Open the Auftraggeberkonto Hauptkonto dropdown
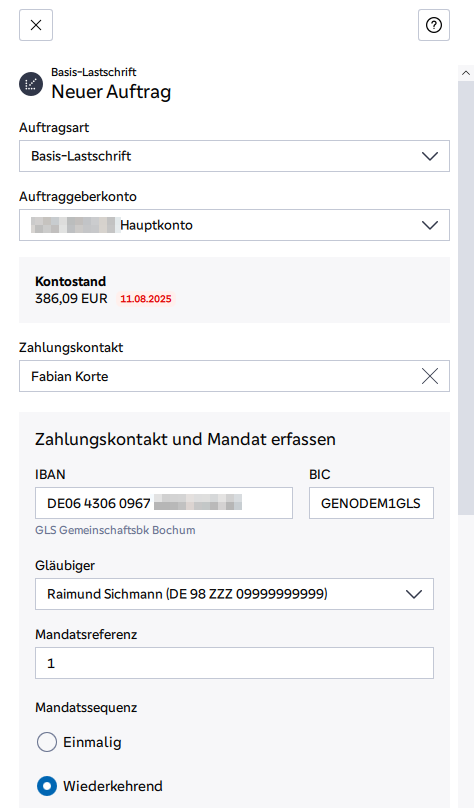The height and width of the screenshot is (808, 474). [234, 225]
